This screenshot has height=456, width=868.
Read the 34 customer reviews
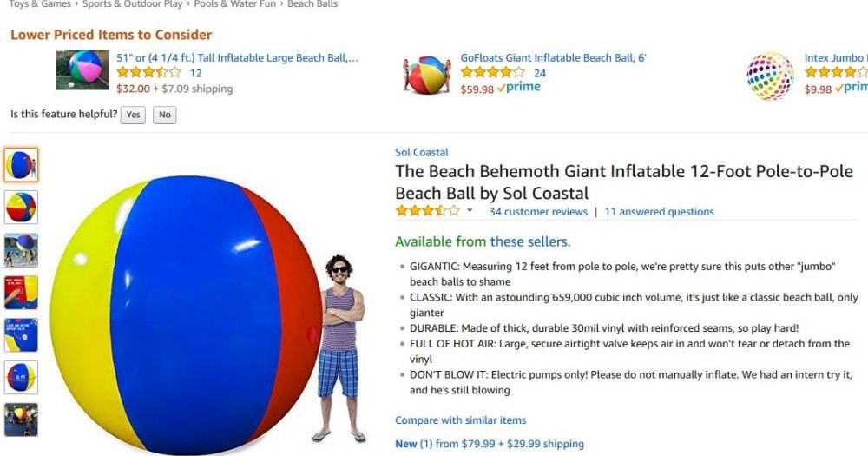tap(538, 212)
